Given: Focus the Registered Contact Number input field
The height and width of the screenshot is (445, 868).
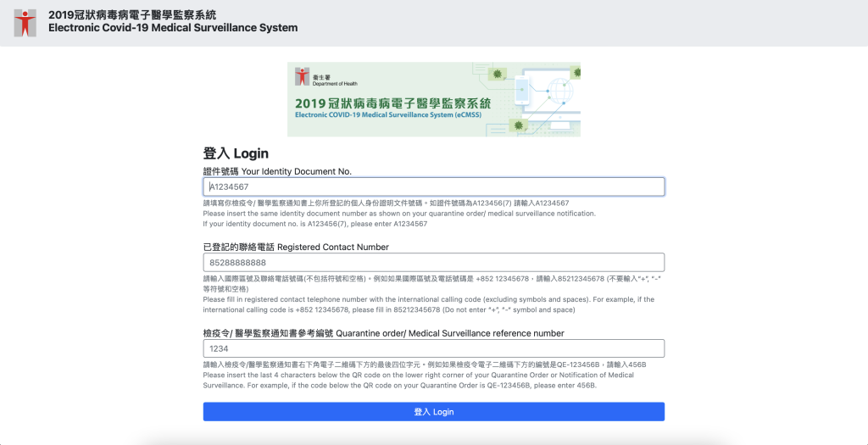Looking at the screenshot, I should [433, 263].
